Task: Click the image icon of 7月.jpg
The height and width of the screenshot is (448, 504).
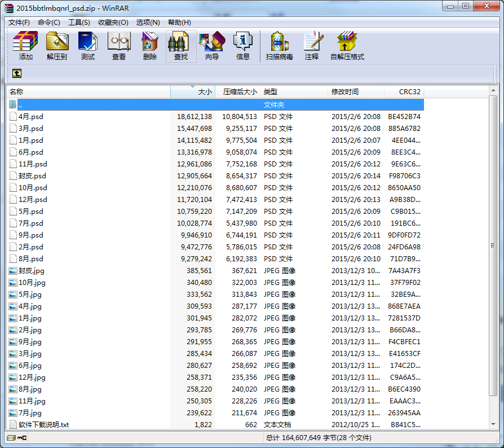Action: (13, 413)
